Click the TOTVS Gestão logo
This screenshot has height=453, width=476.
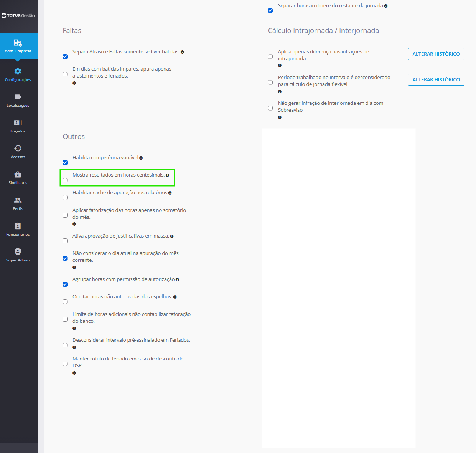[x=18, y=16]
